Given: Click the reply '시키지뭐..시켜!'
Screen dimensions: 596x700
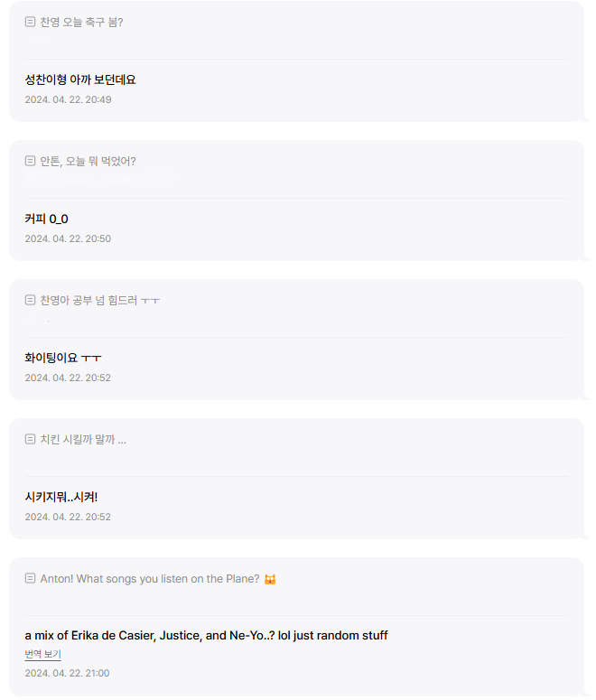Looking at the screenshot, I should pos(61,497).
